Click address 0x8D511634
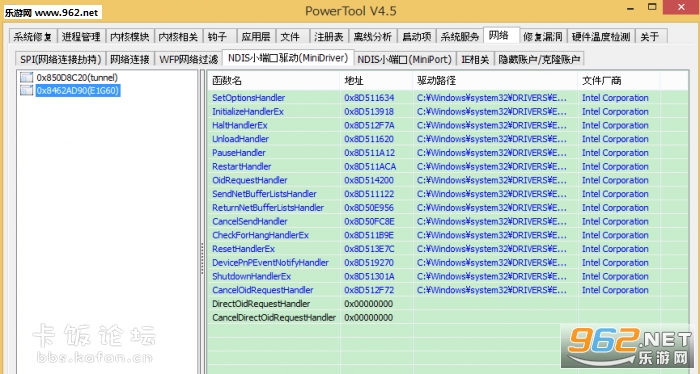This screenshot has width=700, height=374. pyautogui.click(x=369, y=98)
